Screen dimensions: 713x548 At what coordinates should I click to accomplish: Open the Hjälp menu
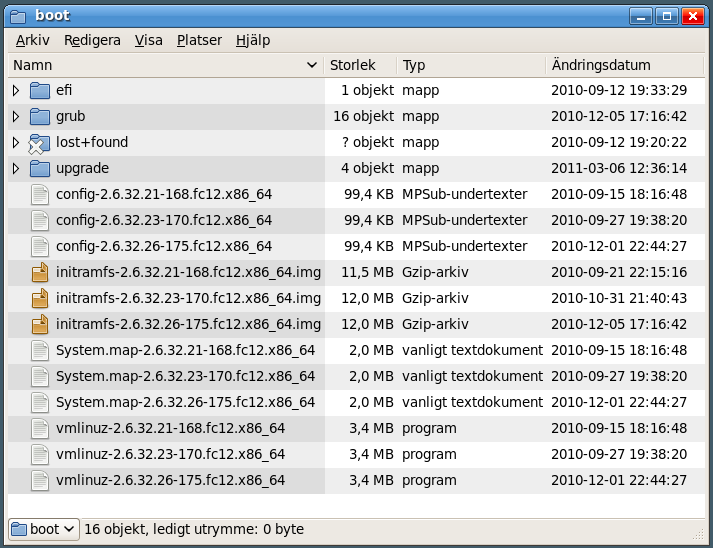point(253,40)
